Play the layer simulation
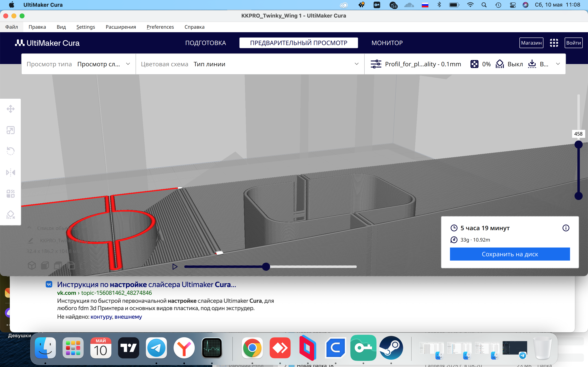Image resolution: width=588 pixels, height=367 pixels. coord(175,266)
